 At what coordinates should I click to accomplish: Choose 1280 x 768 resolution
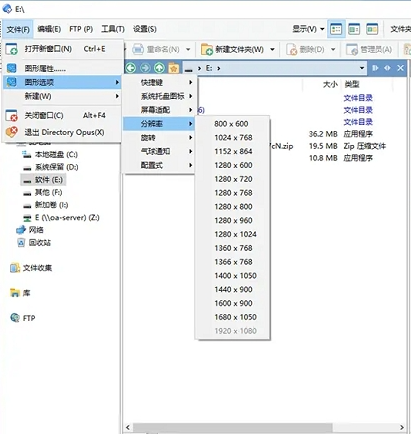232,193
